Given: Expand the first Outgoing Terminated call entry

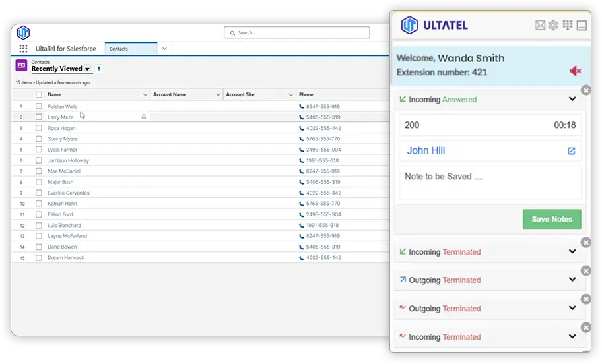Looking at the screenshot, I should tap(572, 280).
